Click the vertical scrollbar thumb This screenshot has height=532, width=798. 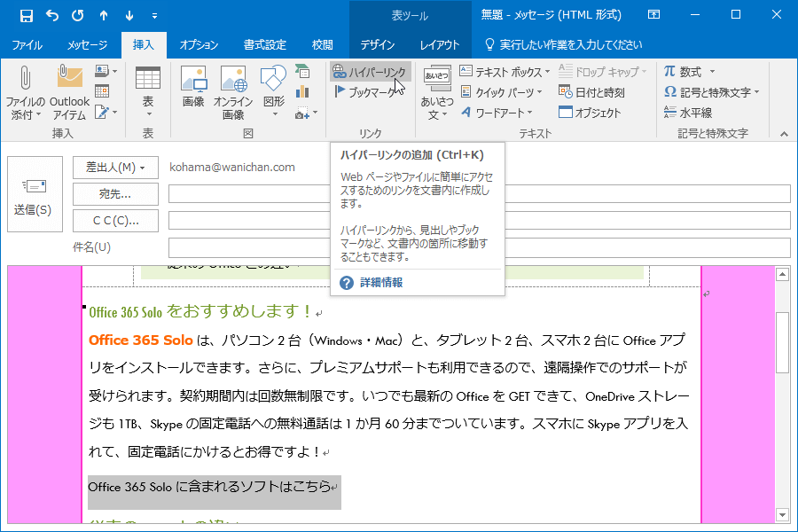782,342
